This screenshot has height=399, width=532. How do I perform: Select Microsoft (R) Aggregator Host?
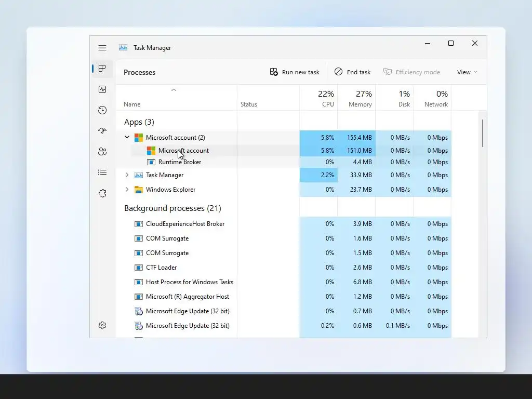[283, 297]
